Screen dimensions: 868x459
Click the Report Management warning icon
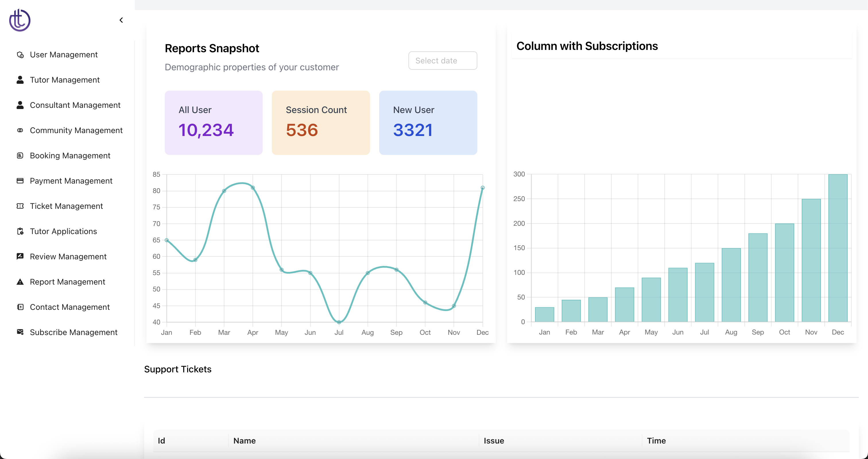20,281
